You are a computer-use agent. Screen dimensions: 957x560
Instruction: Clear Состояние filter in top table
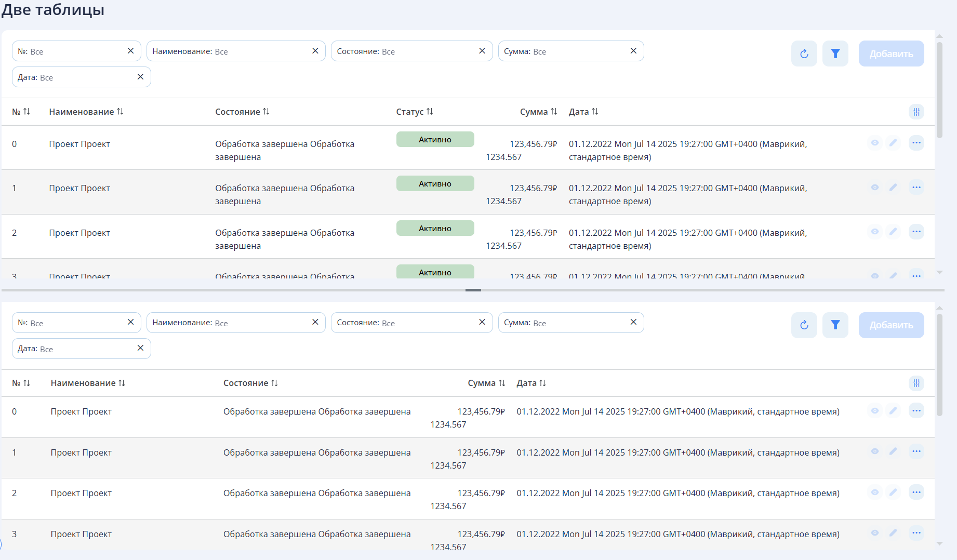pos(482,51)
